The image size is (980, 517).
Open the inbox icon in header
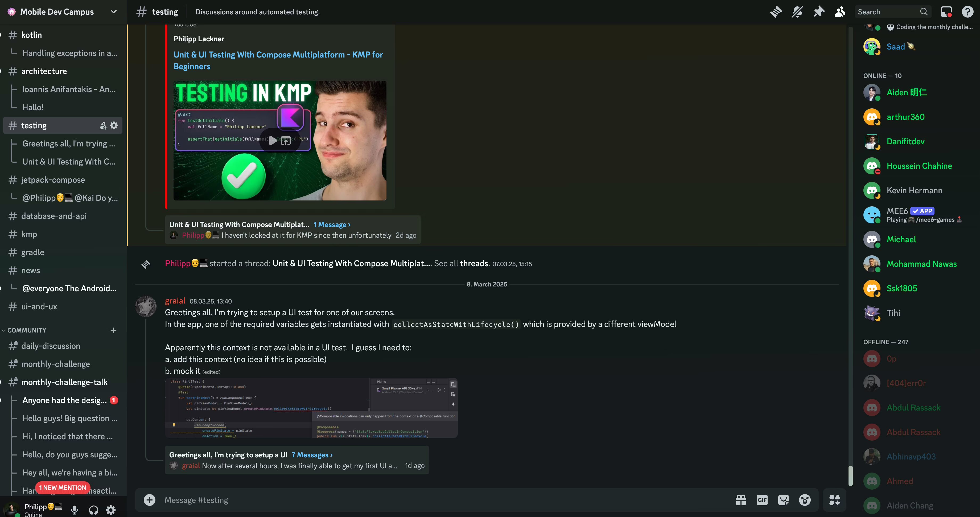point(946,12)
